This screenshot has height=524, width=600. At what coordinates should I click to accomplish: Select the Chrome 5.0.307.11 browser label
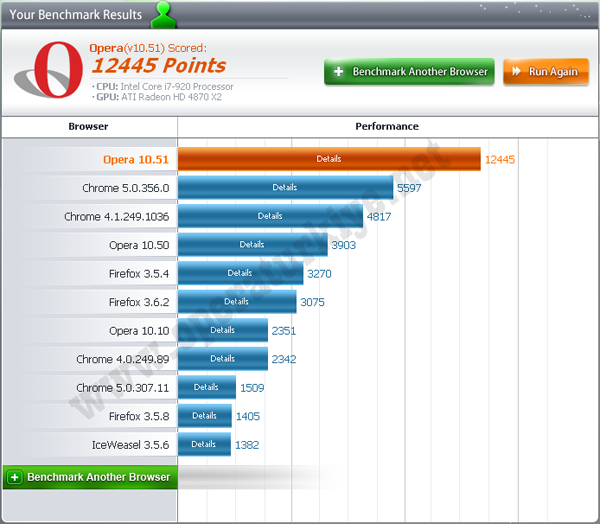click(122, 388)
